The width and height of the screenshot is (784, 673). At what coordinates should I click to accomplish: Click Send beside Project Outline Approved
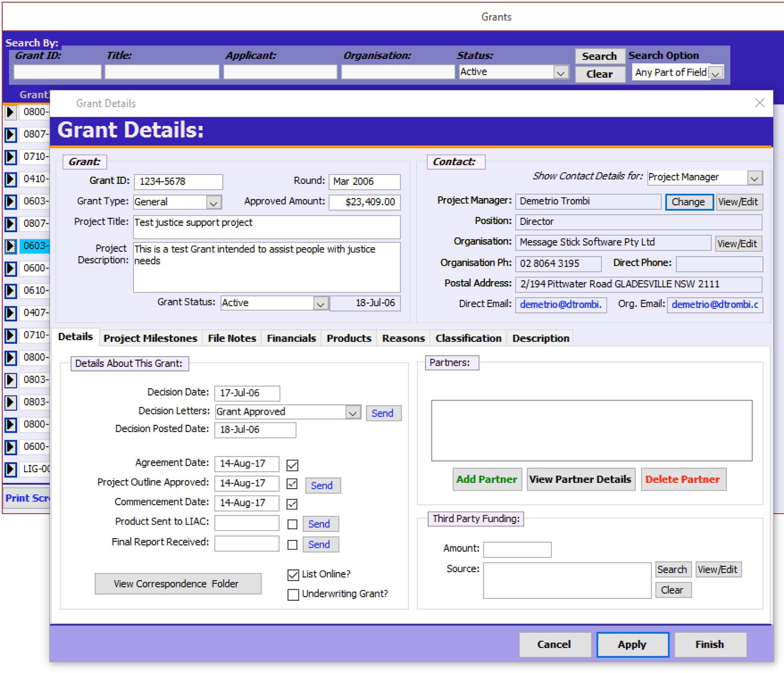pos(322,485)
